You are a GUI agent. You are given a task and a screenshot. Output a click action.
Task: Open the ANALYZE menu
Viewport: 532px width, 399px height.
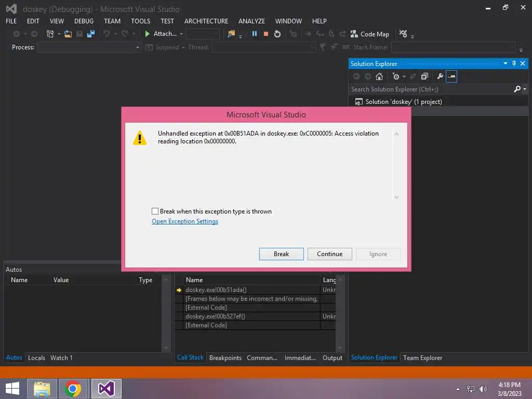click(x=251, y=21)
